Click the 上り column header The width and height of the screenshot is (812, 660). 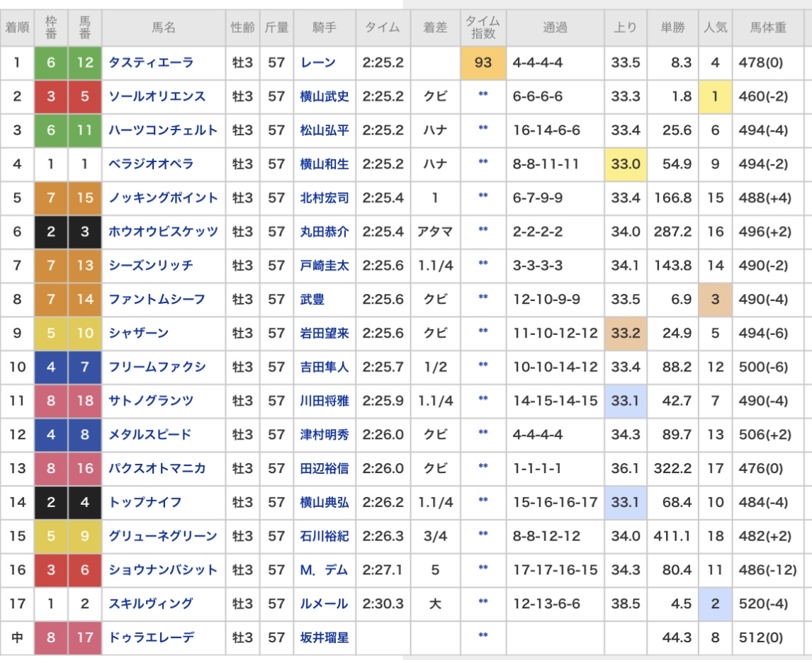tap(626, 28)
